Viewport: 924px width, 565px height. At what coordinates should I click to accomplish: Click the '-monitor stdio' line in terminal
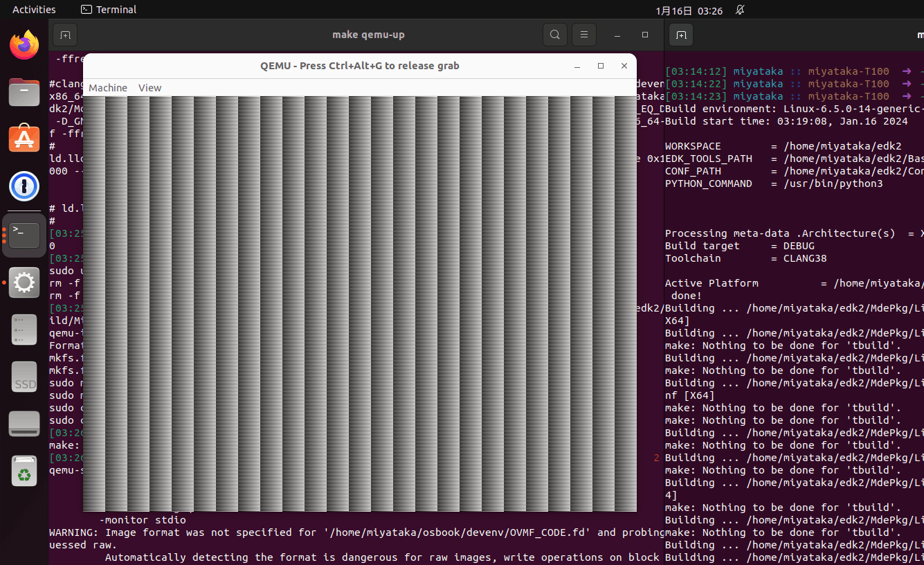click(x=143, y=520)
